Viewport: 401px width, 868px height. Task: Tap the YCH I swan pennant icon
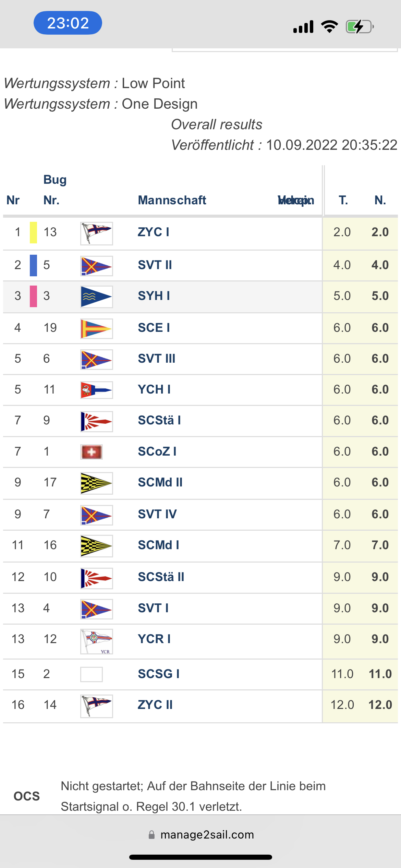97,390
